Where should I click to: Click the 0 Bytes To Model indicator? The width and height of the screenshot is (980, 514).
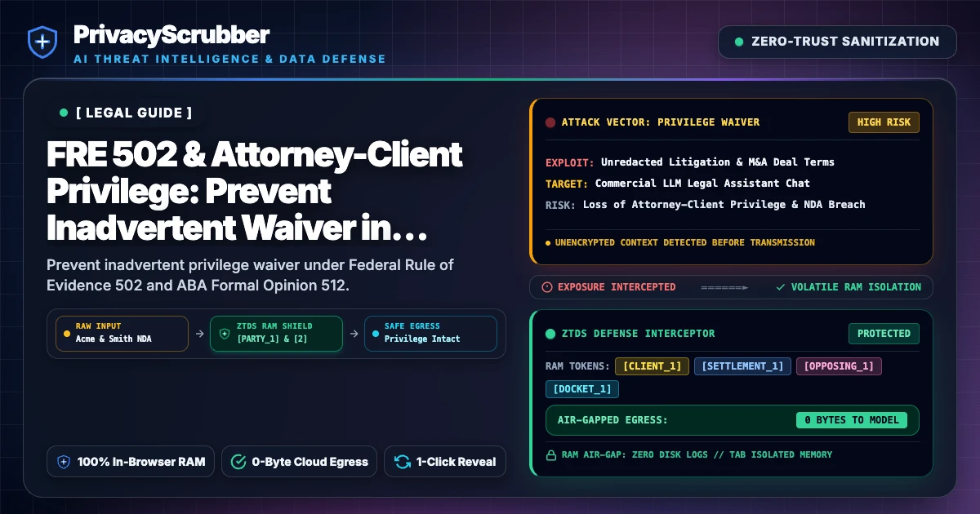click(852, 420)
